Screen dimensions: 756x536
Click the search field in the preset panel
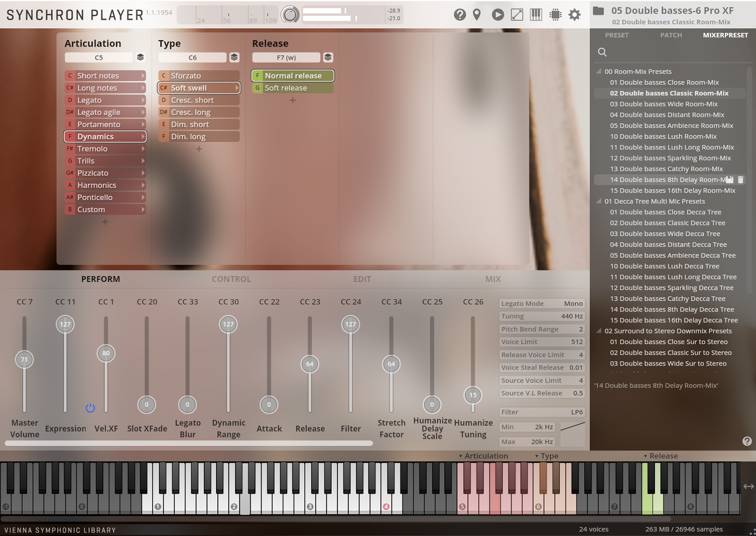[602, 52]
